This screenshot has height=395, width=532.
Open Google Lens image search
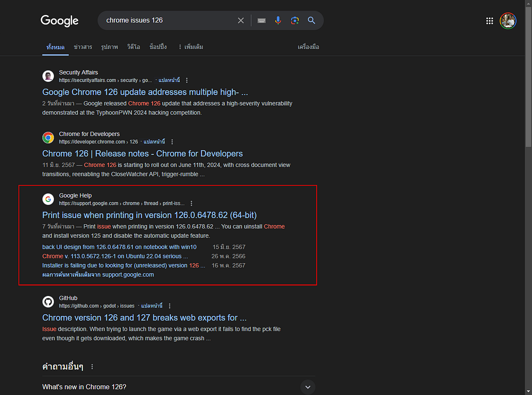(295, 21)
